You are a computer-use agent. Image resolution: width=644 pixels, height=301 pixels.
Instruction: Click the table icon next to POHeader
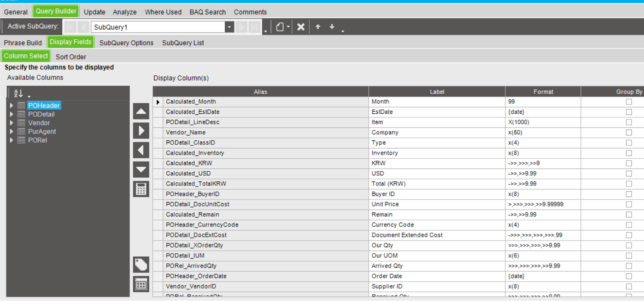(21, 105)
